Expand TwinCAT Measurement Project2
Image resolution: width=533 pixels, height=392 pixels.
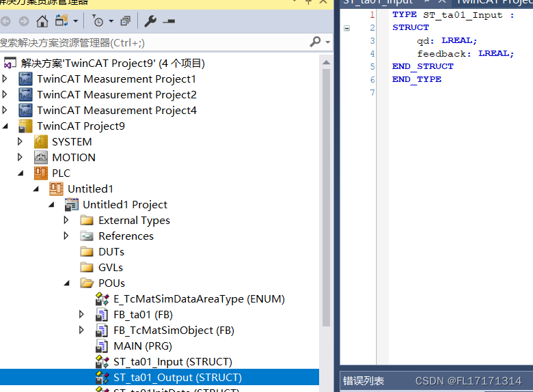(x=4, y=94)
